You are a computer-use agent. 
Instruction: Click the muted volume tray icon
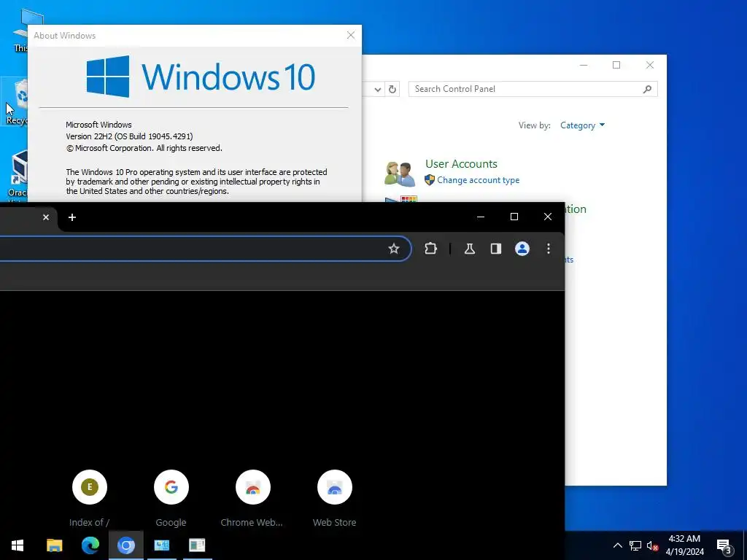pyautogui.click(x=653, y=545)
